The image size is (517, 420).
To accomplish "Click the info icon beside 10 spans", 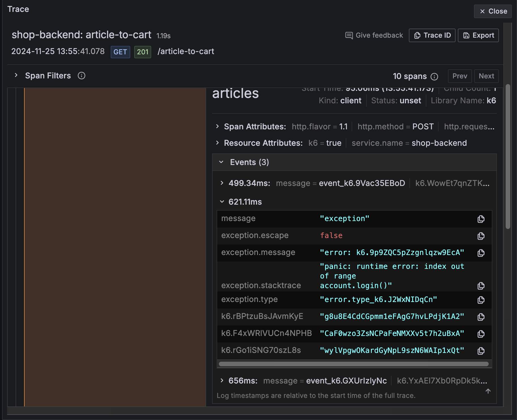I will click(x=434, y=77).
